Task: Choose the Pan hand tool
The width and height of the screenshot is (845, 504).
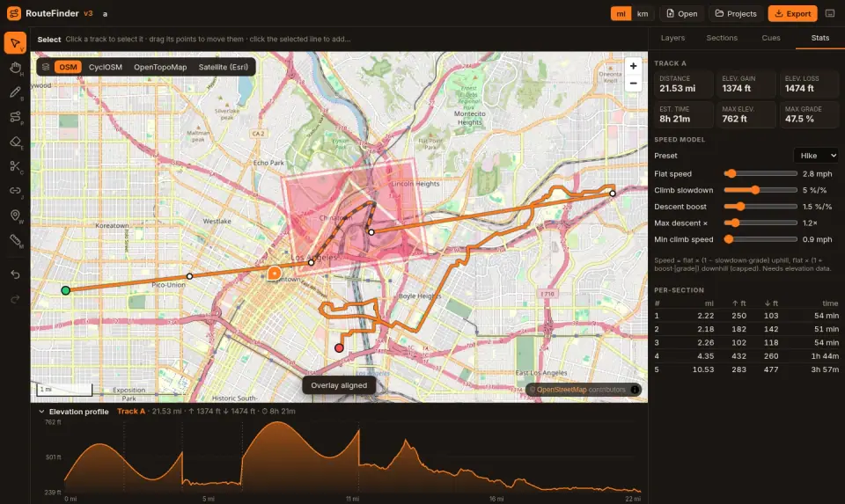Action: pyautogui.click(x=15, y=68)
